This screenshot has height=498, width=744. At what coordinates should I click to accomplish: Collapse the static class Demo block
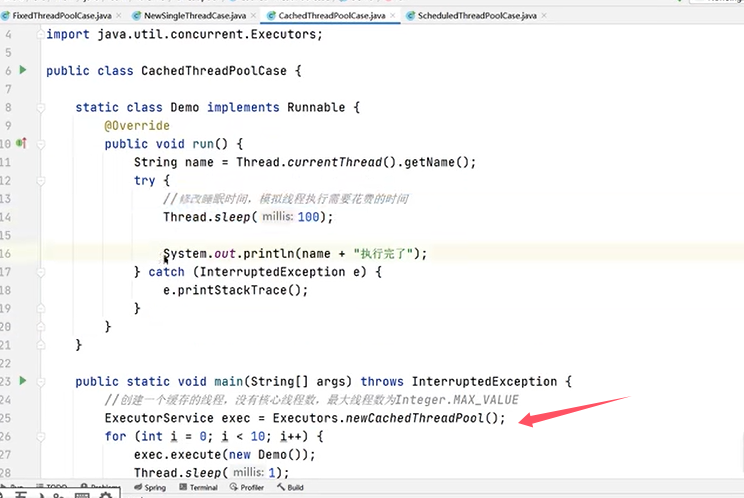pyautogui.click(x=41, y=108)
